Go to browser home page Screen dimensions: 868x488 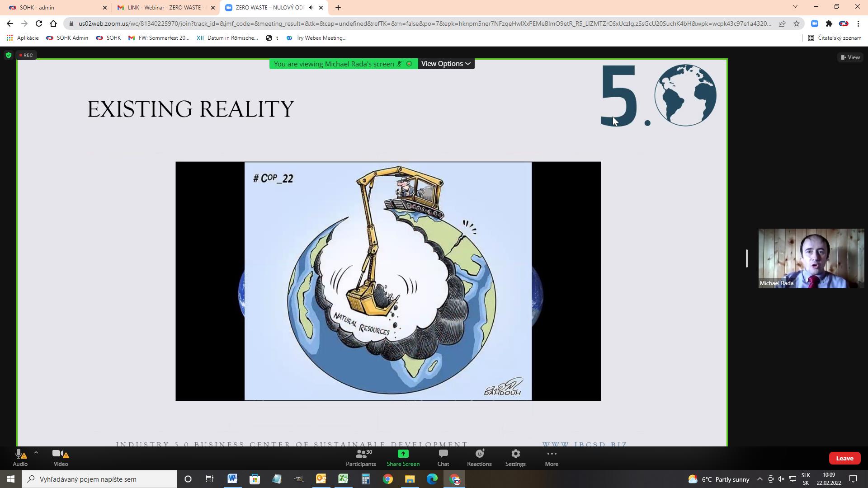point(53,23)
